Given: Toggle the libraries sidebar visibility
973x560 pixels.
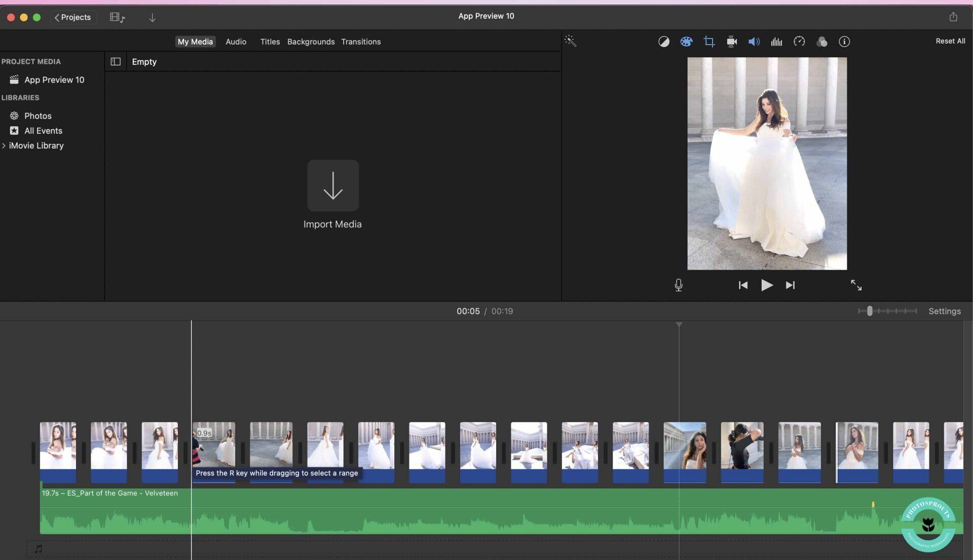Looking at the screenshot, I should coord(116,61).
